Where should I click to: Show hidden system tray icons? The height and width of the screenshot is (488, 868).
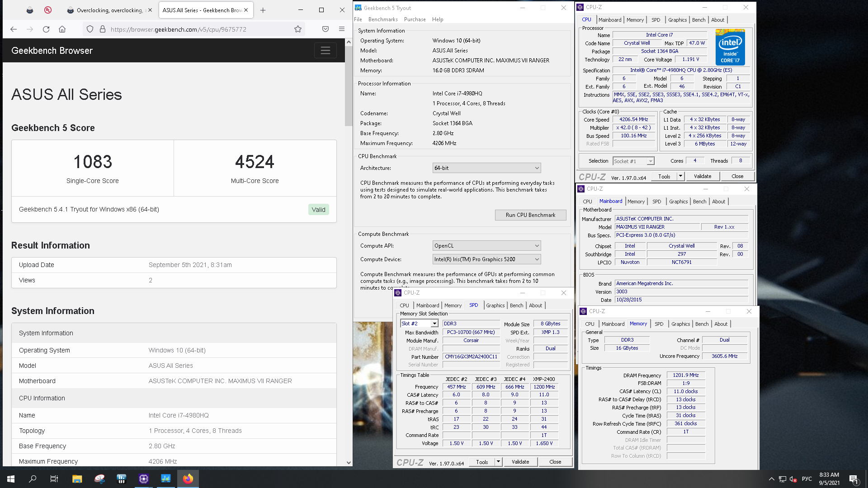771,479
